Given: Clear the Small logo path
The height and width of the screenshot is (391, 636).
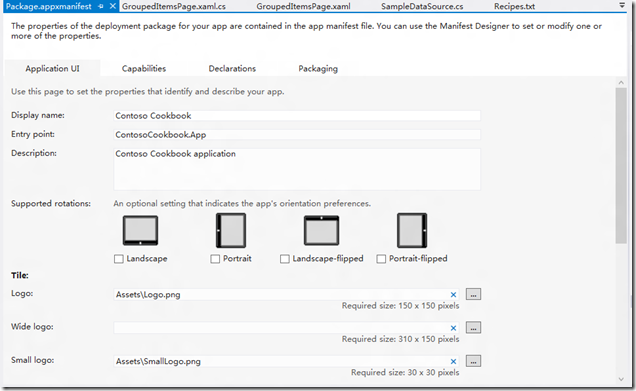Looking at the screenshot, I should click(x=453, y=361).
